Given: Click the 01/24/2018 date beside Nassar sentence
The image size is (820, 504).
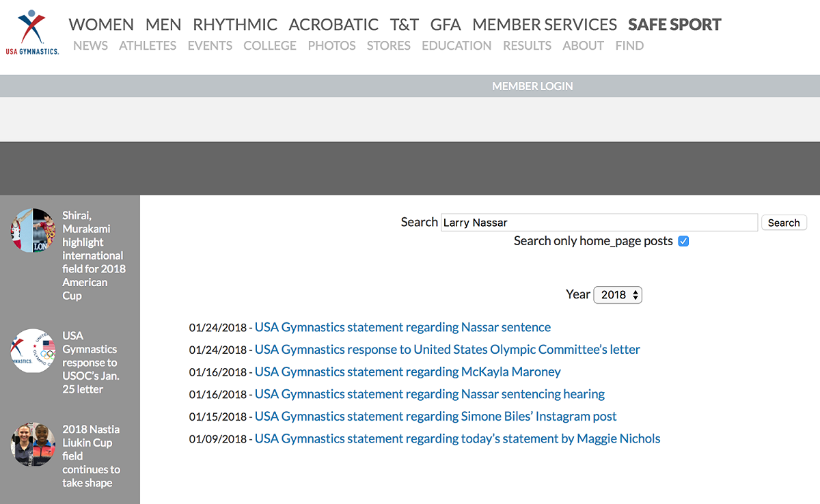Looking at the screenshot, I should tap(218, 328).
